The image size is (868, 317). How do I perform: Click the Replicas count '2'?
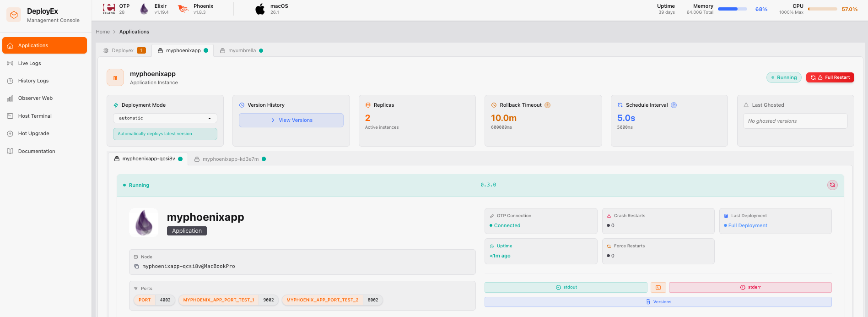point(368,118)
